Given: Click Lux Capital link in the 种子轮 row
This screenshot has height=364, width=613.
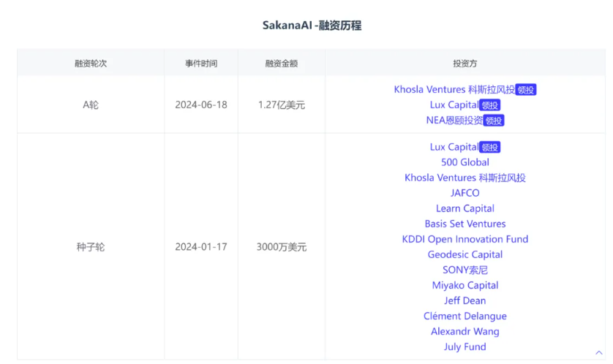Looking at the screenshot, I should (x=454, y=147).
